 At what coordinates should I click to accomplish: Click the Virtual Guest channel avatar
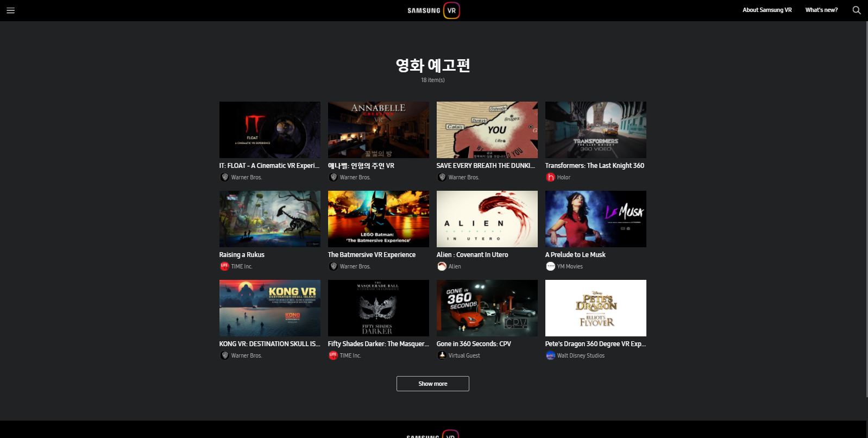pos(442,355)
